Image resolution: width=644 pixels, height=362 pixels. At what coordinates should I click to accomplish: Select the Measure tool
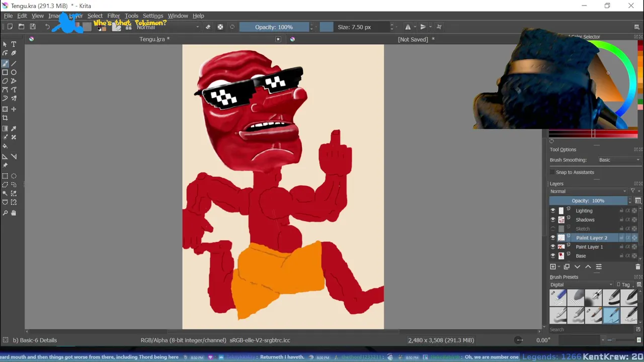[x=14, y=156]
